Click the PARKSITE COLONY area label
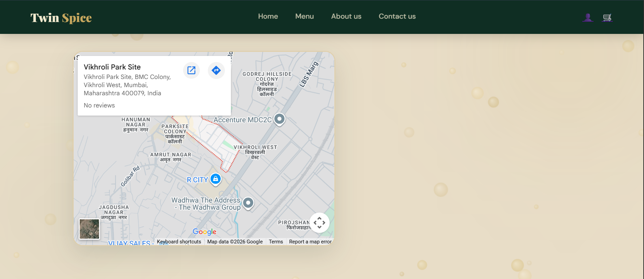644x279 pixels. coord(175,134)
